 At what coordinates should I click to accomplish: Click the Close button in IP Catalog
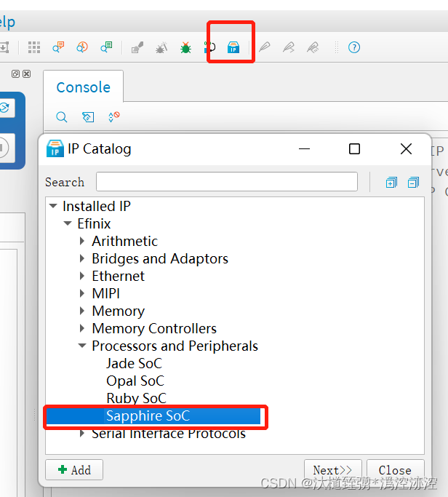395,470
